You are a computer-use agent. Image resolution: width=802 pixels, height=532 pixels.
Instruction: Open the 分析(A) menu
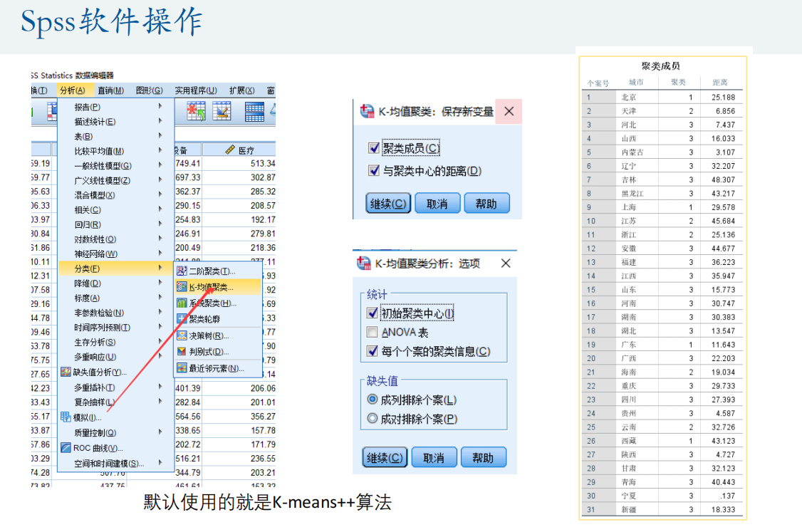pyautogui.click(x=73, y=90)
